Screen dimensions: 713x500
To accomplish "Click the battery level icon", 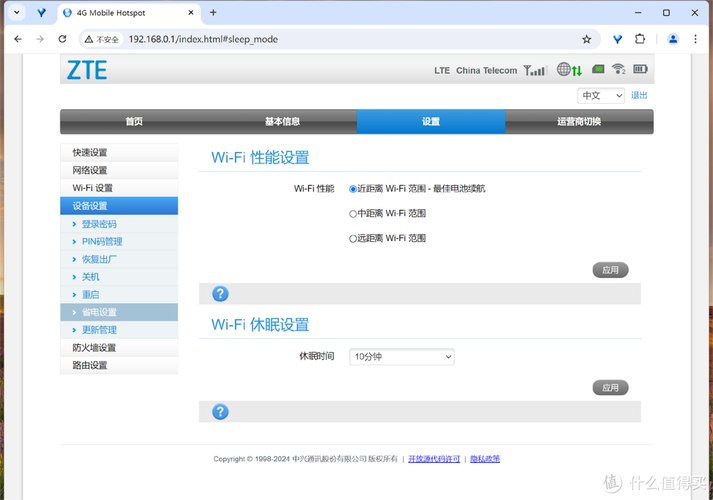I will (x=640, y=69).
